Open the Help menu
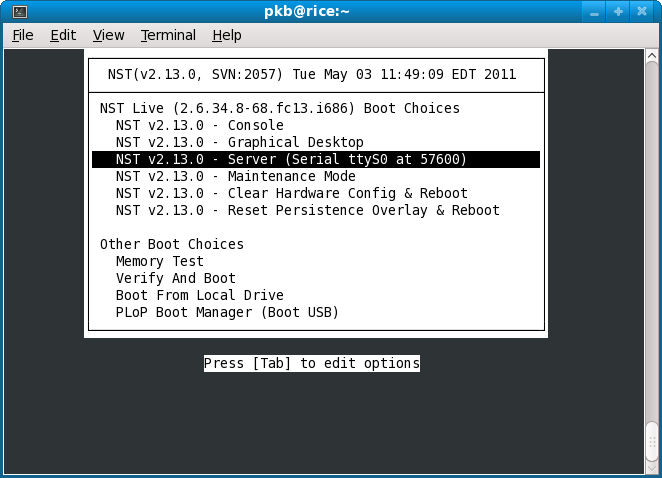 click(227, 35)
